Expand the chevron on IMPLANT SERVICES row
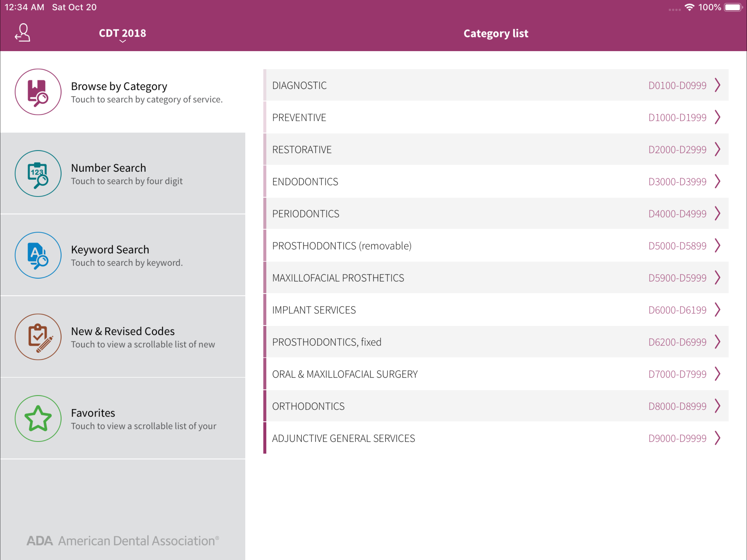 718,310
